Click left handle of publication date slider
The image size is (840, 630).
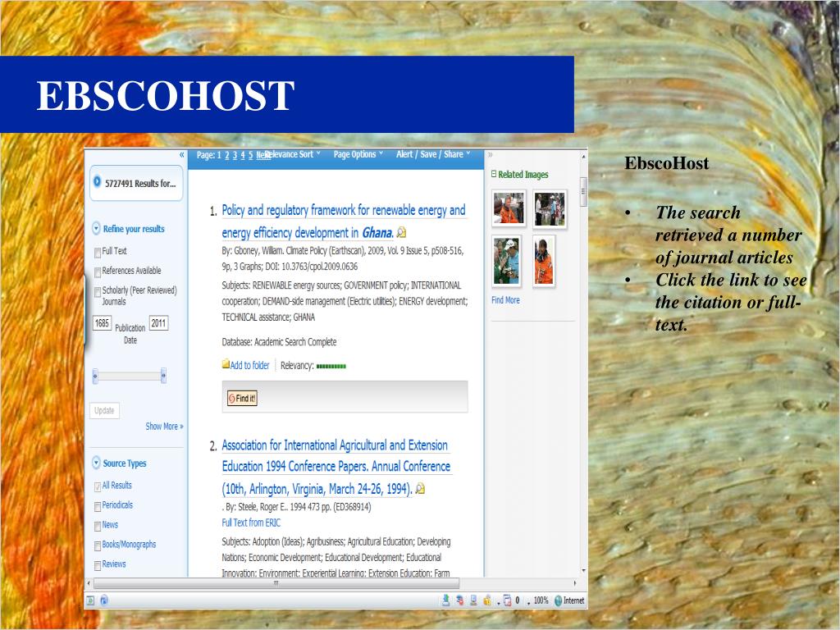[x=95, y=376]
